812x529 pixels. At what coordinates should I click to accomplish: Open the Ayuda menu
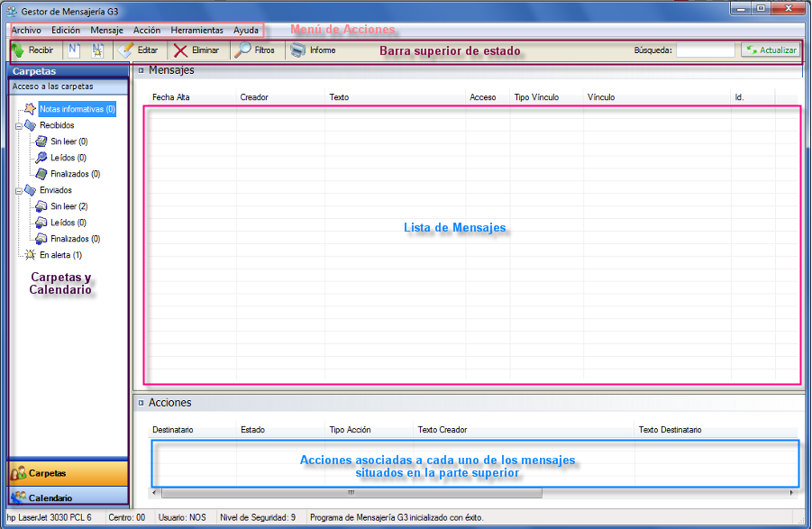pos(246,30)
